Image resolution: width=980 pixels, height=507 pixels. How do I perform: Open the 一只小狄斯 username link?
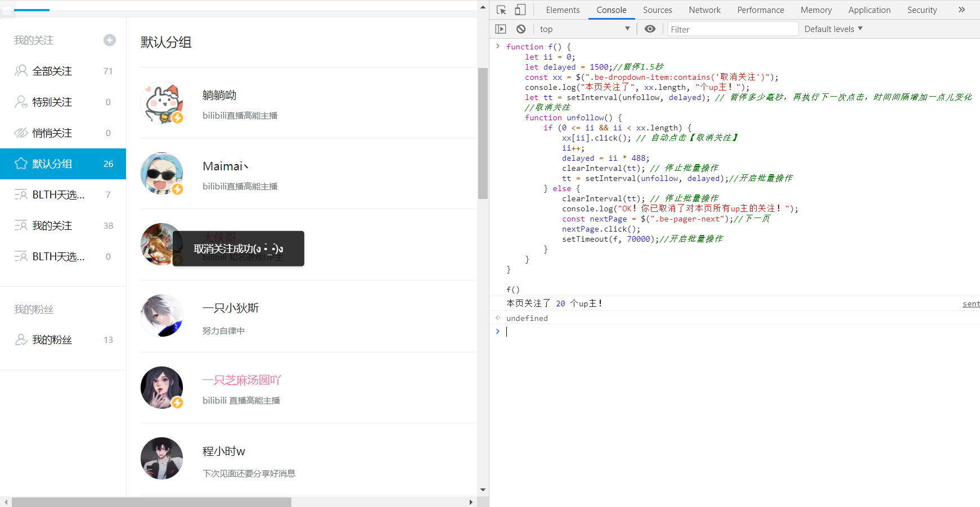pyautogui.click(x=231, y=308)
